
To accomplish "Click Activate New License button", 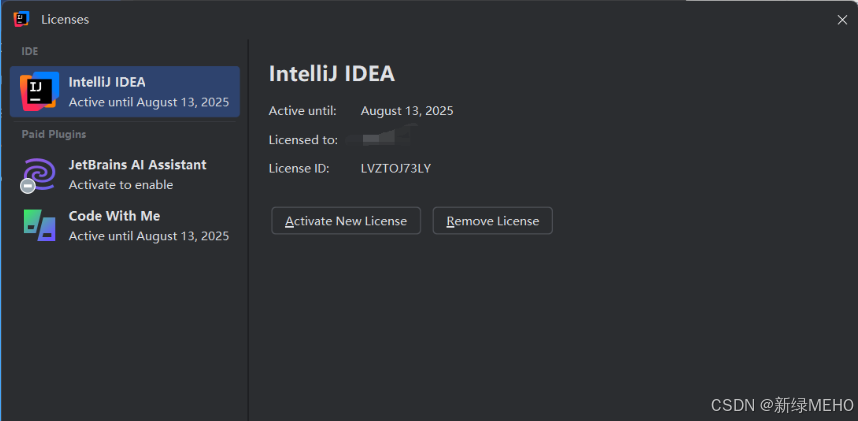I will click(346, 221).
